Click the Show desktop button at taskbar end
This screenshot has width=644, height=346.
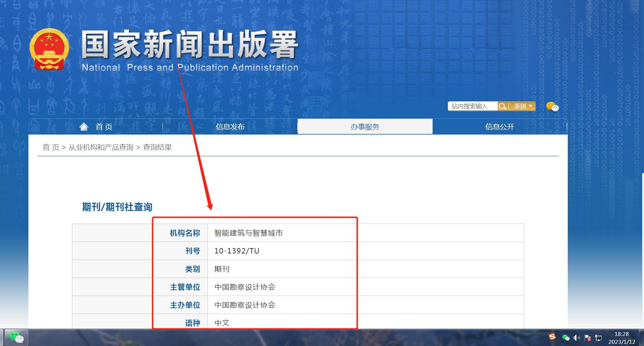coord(641,337)
